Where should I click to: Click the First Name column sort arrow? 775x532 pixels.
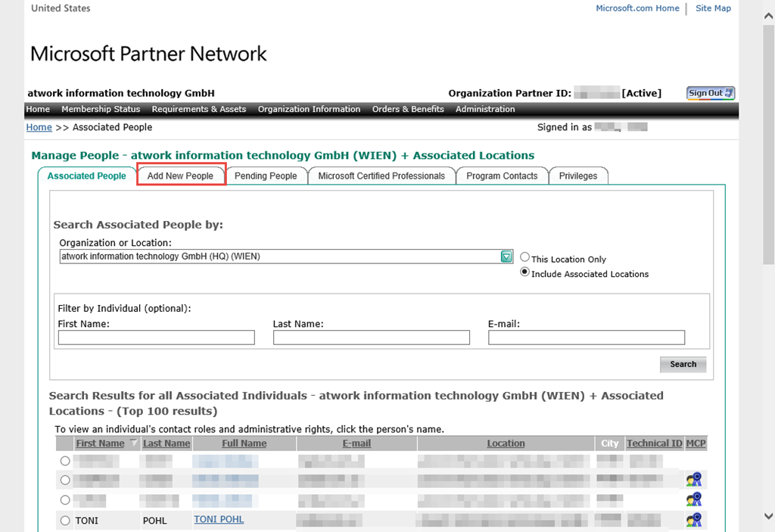134,443
